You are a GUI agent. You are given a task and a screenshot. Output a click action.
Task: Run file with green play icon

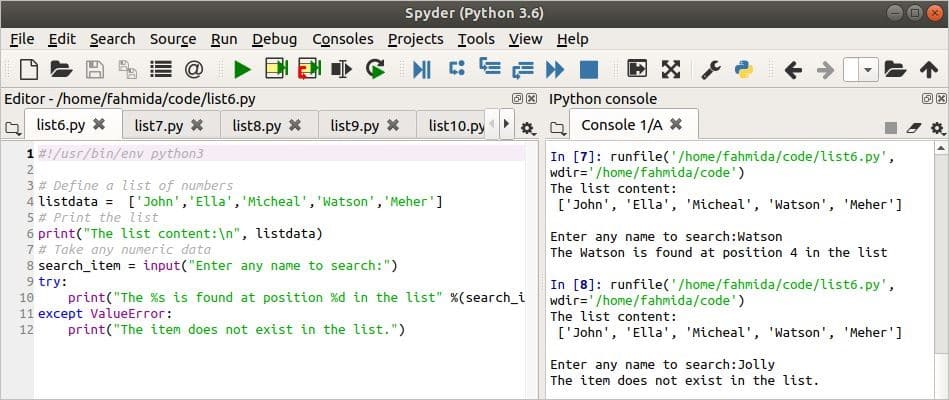pos(242,70)
